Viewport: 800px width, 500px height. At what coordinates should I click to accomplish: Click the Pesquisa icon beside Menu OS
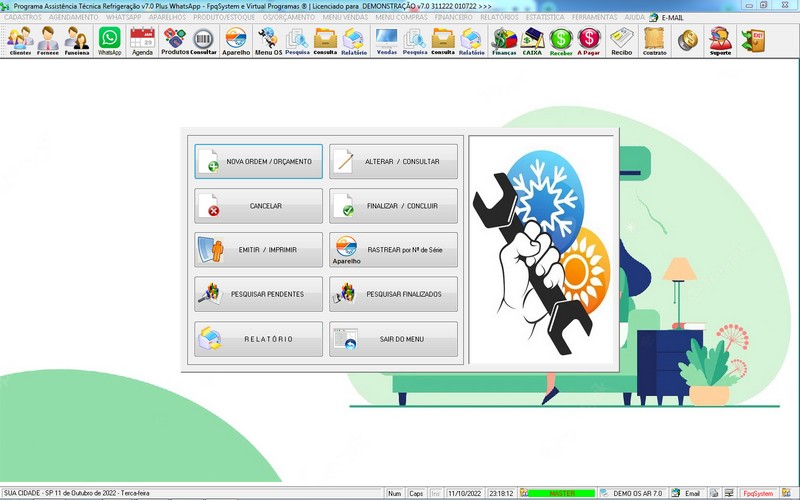point(297,41)
